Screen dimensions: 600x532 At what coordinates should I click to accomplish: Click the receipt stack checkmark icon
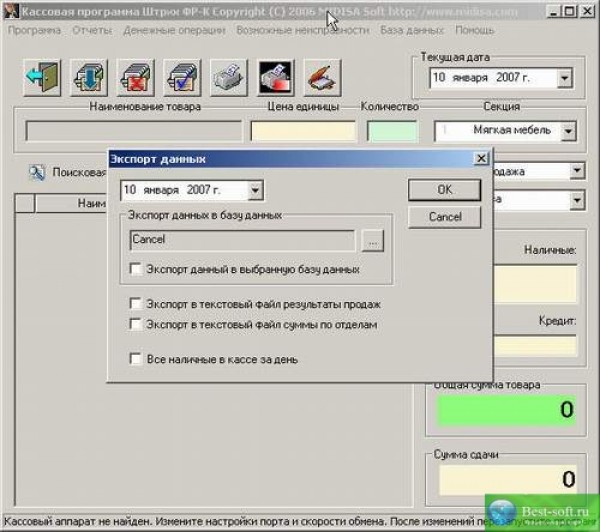180,77
